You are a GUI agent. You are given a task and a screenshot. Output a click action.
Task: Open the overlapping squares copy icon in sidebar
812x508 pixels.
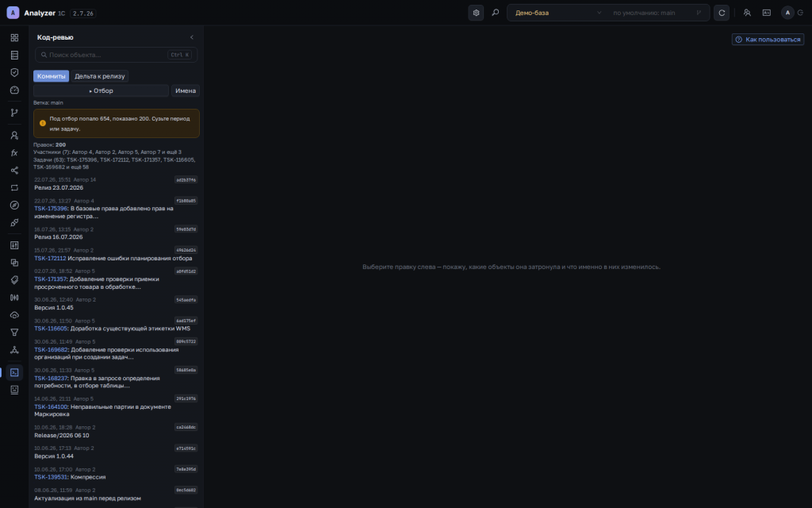14,263
